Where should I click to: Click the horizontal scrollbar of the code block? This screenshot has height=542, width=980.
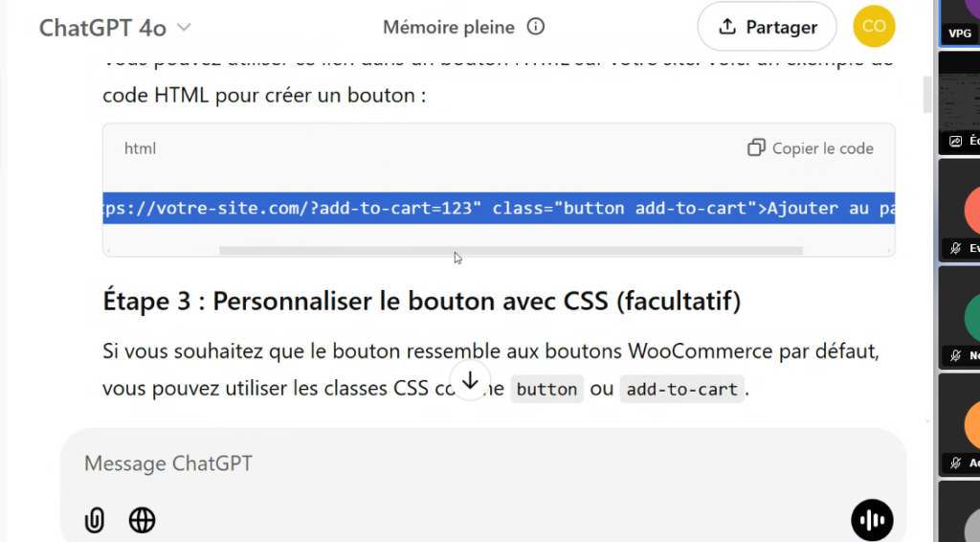[510, 251]
